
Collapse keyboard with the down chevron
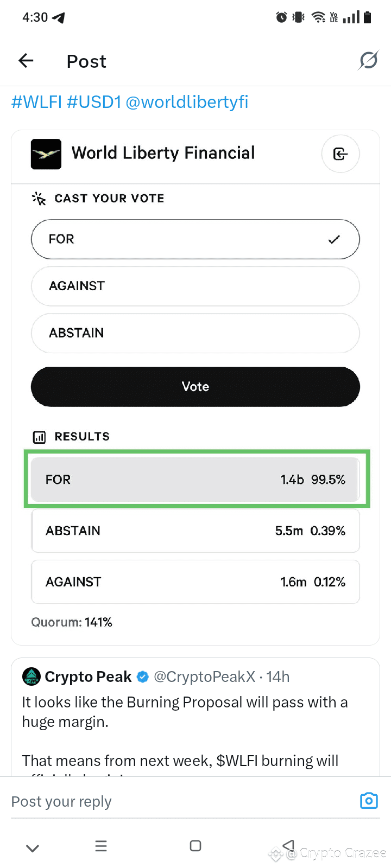point(33,848)
